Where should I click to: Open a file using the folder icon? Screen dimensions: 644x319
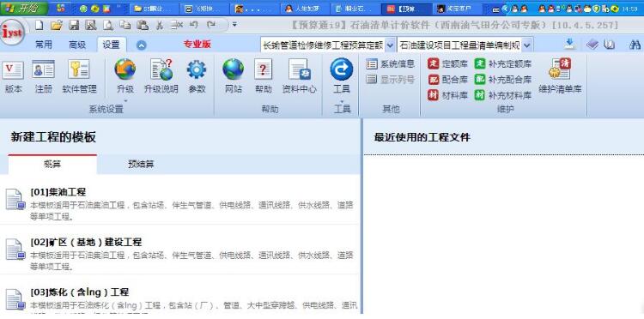57,26
